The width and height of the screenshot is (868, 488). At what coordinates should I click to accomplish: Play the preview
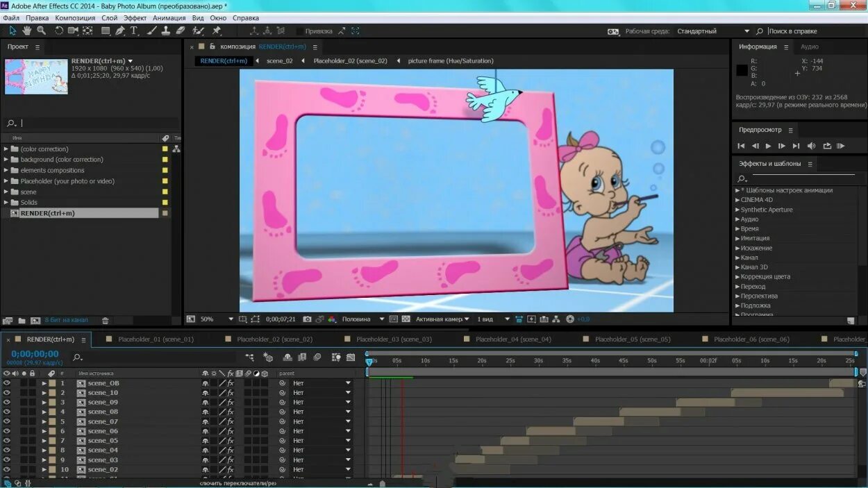point(768,146)
